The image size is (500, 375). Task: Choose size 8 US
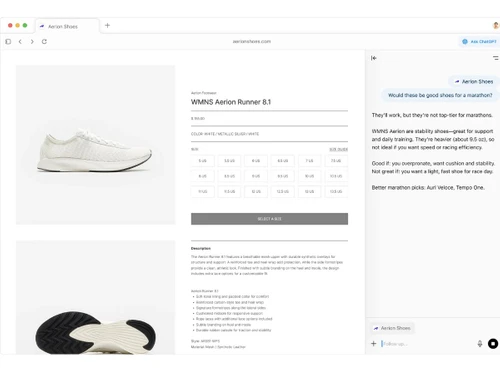pos(203,176)
